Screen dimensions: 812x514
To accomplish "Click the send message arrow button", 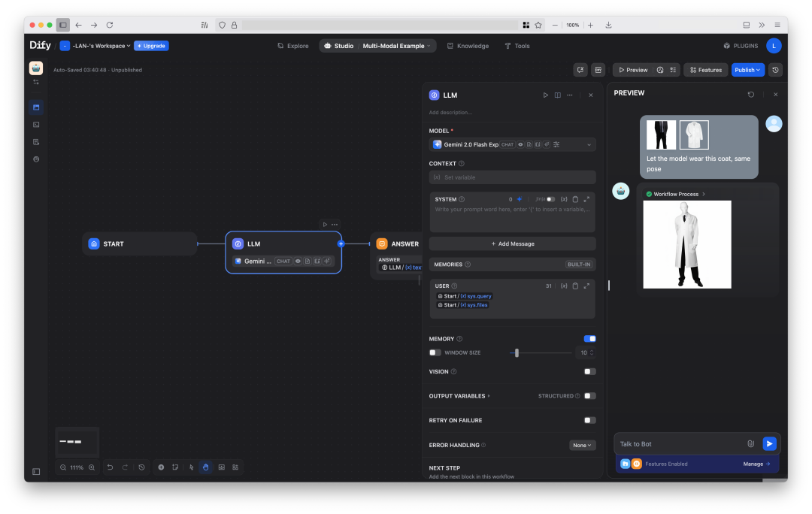I will 769,444.
